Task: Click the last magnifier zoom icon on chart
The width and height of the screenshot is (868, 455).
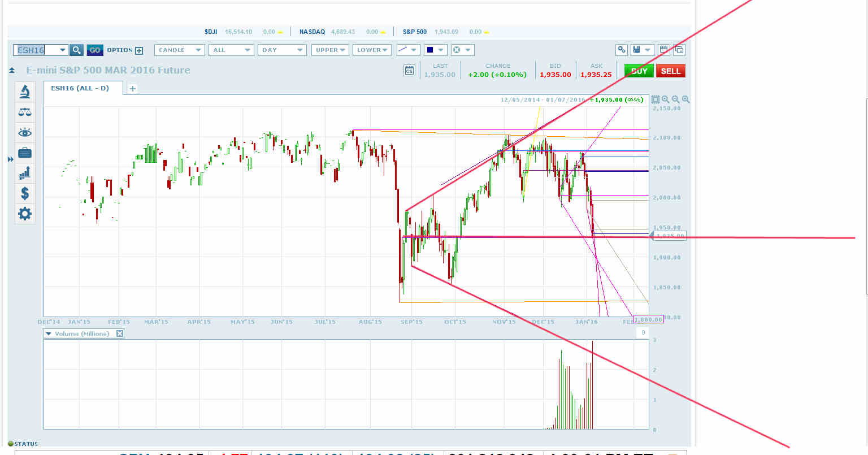Action: 685,99
